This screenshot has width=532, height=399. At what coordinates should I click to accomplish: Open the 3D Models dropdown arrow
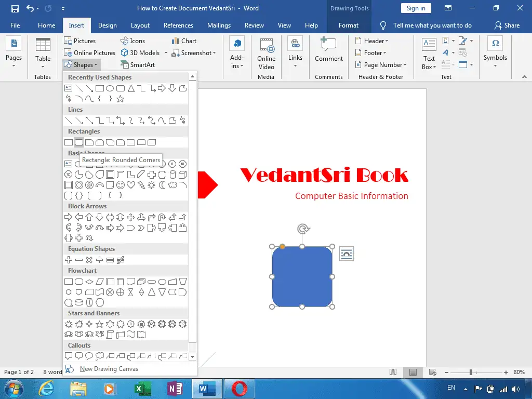click(166, 53)
